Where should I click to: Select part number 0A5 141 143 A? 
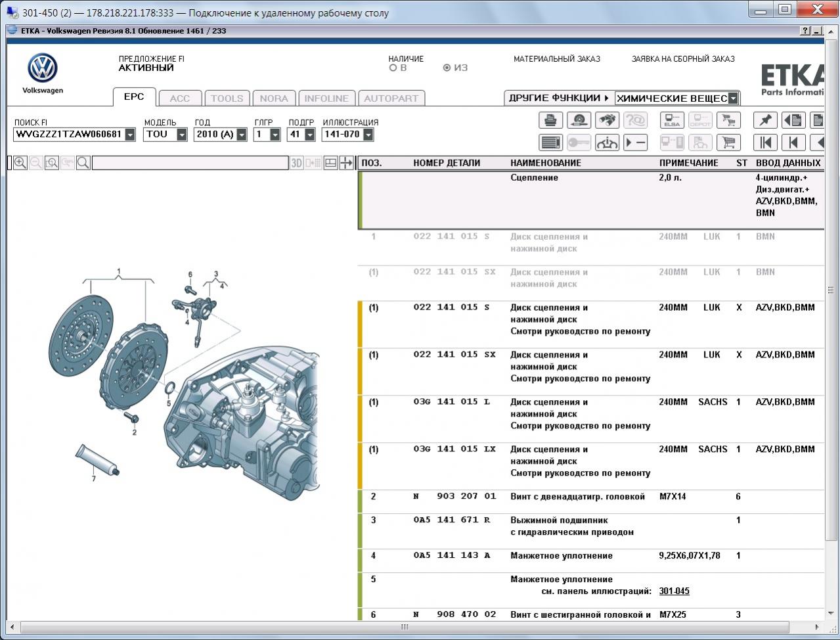(x=452, y=556)
